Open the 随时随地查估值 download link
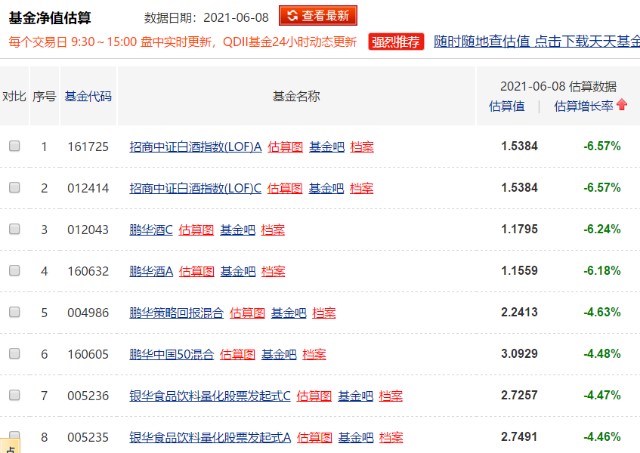 pyautogui.click(x=536, y=41)
